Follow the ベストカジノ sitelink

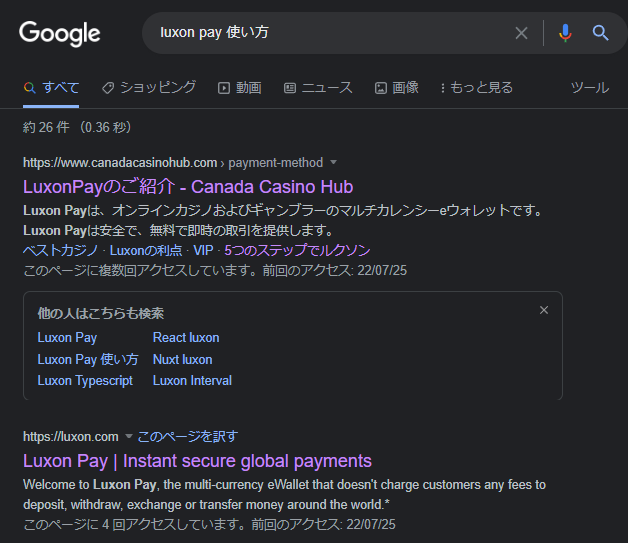(60, 250)
